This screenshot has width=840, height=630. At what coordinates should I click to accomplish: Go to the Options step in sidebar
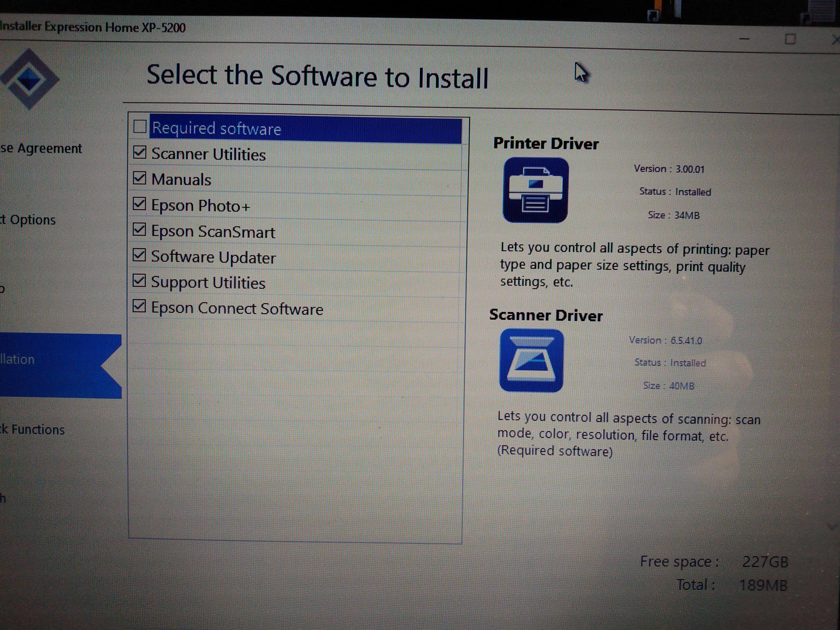(x=29, y=220)
